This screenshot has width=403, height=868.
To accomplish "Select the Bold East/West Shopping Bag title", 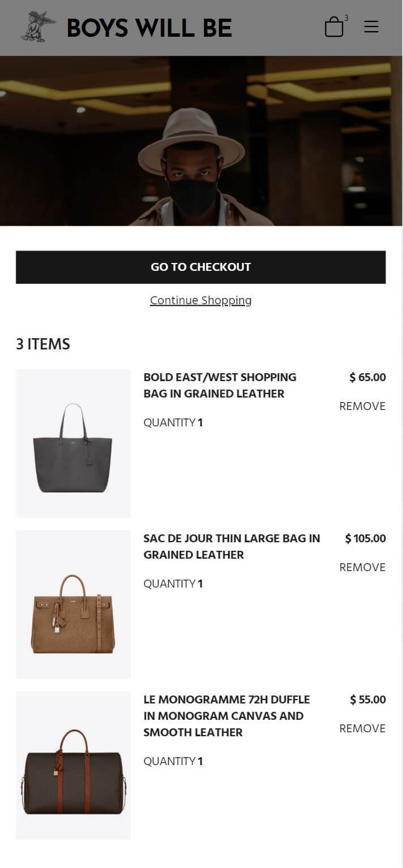I will 220,385.
